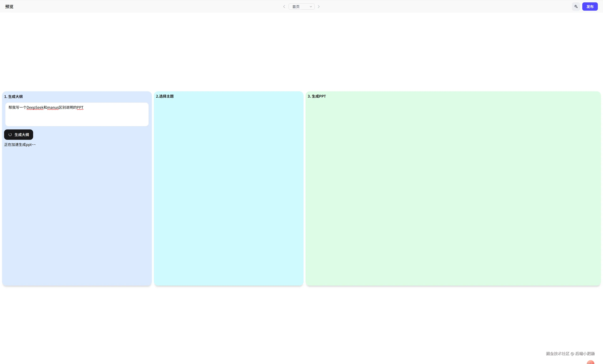Click the empty green 生成PPT panel area
The height and width of the screenshot is (364, 603).
(x=453, y=191)
